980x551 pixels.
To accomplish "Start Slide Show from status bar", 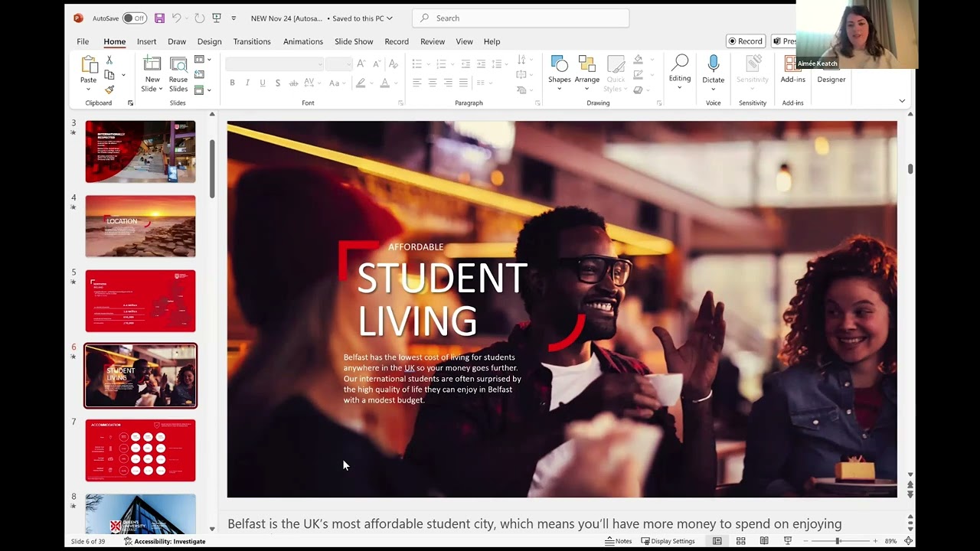I will (787, 541).
